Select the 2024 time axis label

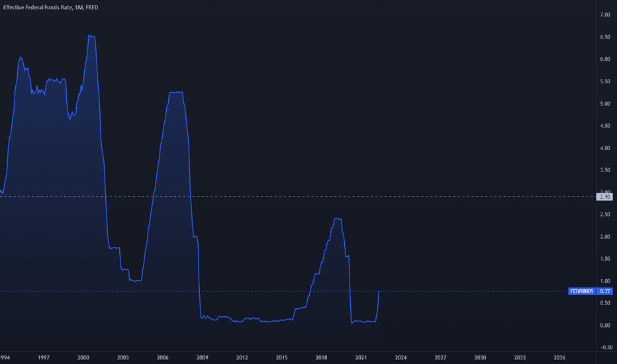(401, 357)
